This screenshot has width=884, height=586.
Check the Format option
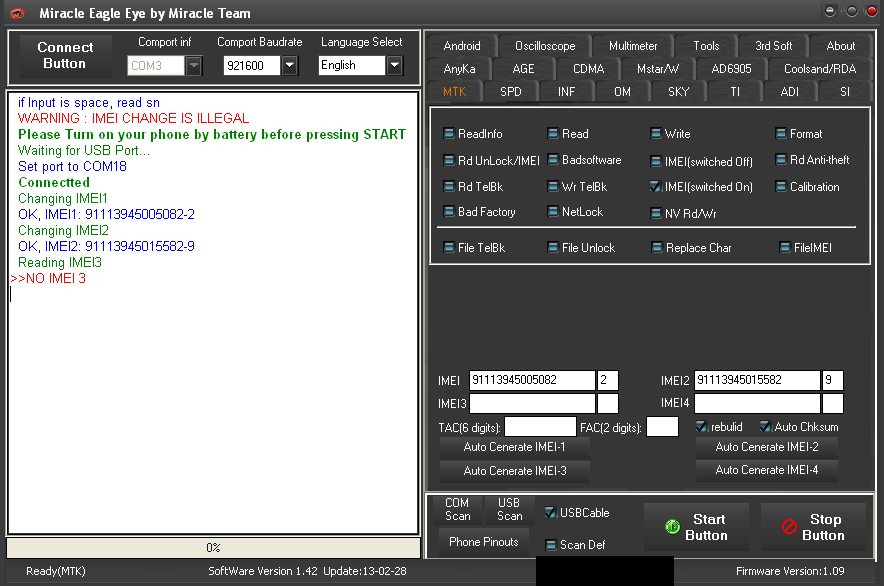click(799, 134)
